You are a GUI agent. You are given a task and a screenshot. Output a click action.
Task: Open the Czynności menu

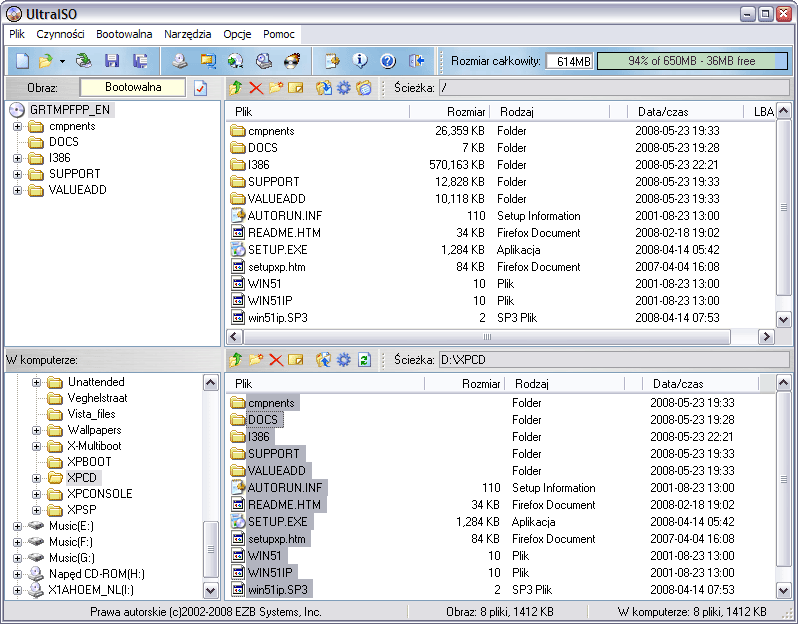(60, 34)
